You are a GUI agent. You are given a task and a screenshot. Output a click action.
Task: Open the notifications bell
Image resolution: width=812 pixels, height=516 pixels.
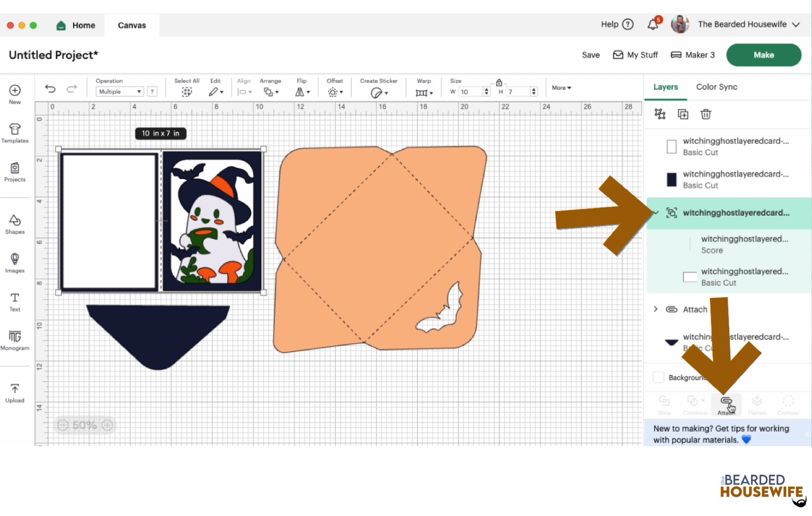(653, 24)
